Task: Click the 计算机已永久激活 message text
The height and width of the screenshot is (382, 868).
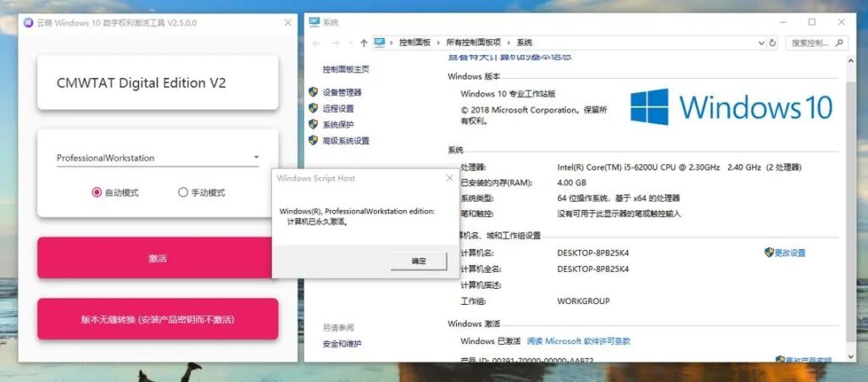Action: tap(318, 222)
